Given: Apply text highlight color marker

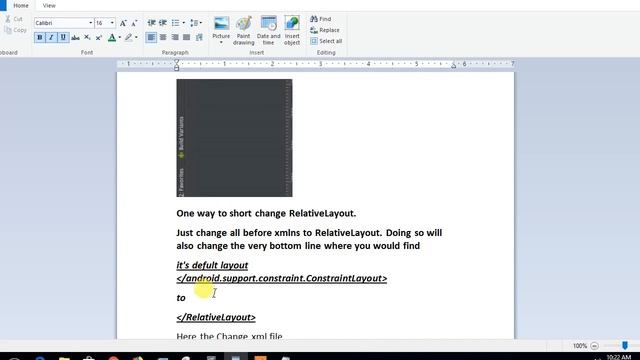Looking at the screenshot, I should (x=129, y=38).
